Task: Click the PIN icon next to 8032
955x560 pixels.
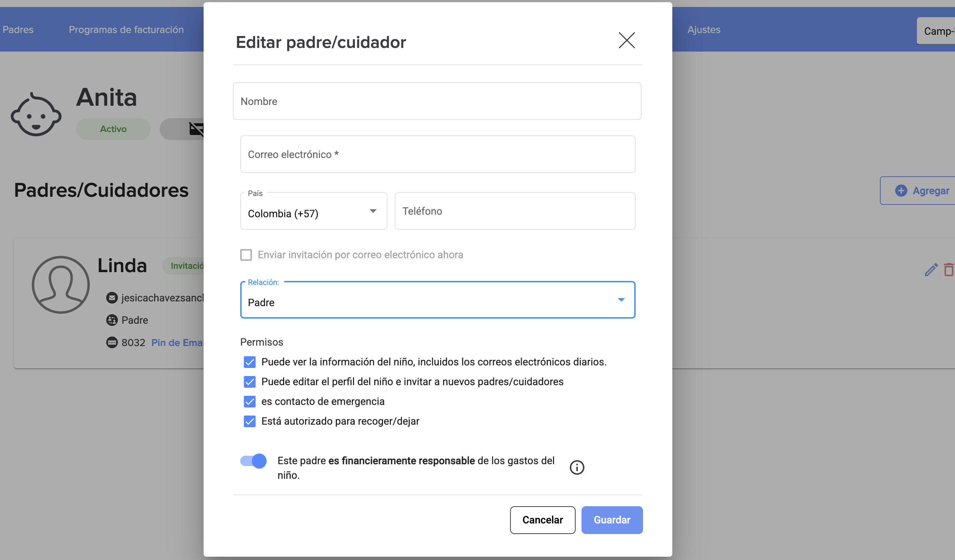Action: 112,342
